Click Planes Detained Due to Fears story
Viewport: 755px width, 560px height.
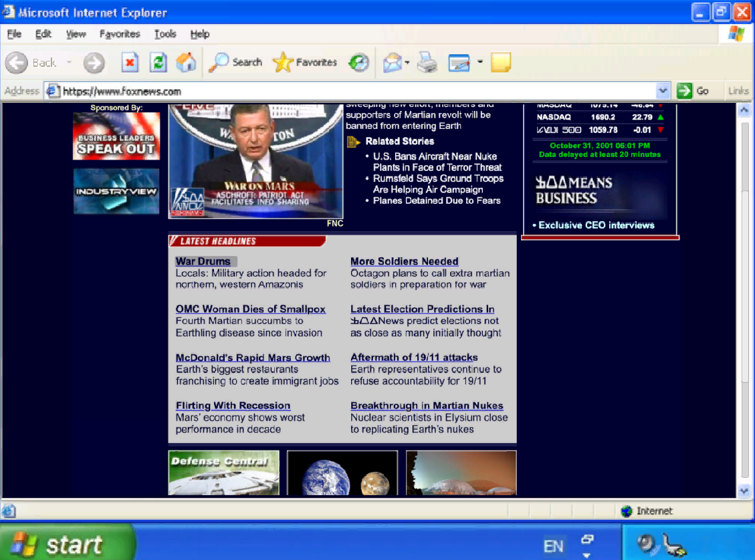click(x=437, y=200)
